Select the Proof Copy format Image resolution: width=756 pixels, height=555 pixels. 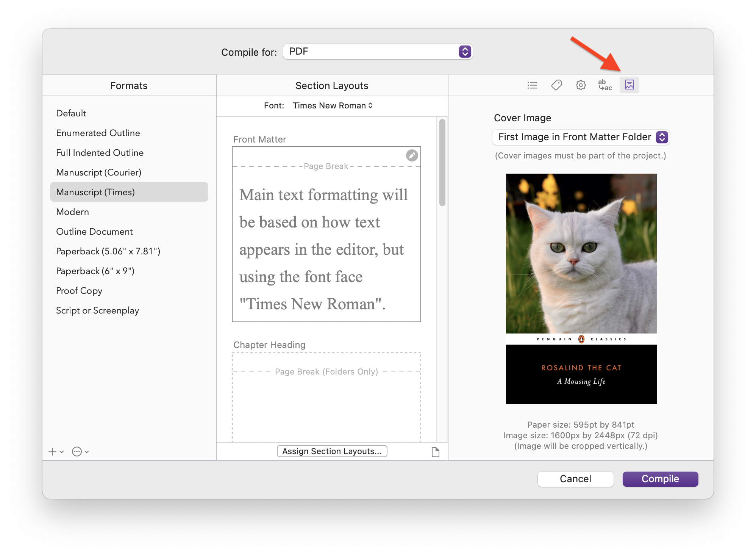[x=79, y=291]
